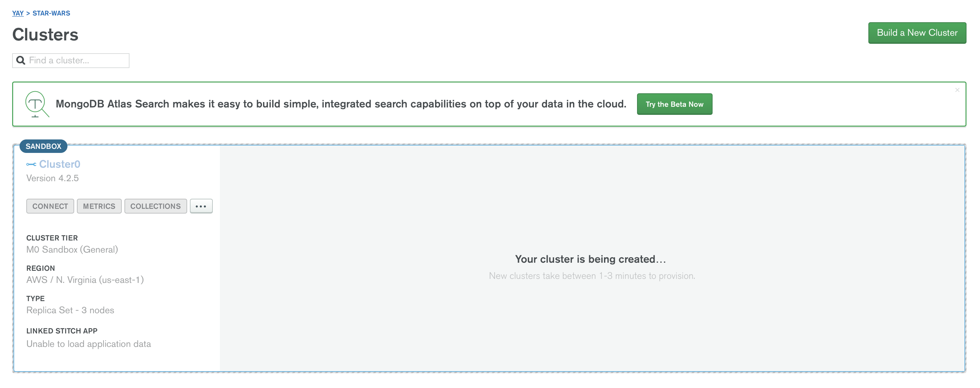Click the SANDBOX label on Cluster0
Viewport: 980px width, 388px height.
(x=42, y=146)
